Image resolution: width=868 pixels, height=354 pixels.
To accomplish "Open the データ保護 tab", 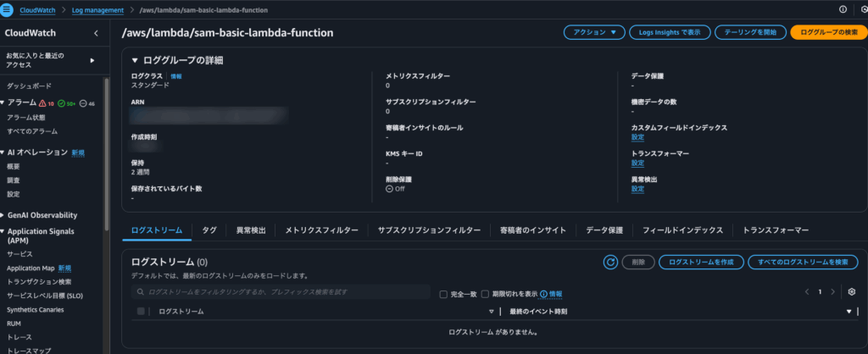I will tap(604, 230).
